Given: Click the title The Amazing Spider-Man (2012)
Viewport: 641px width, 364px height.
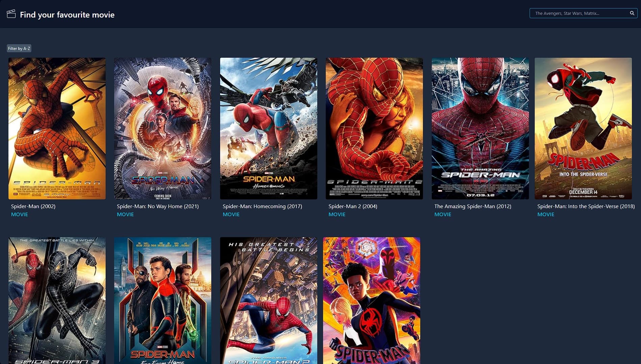Looking at the screenshot, I should [x=473, y=206].
